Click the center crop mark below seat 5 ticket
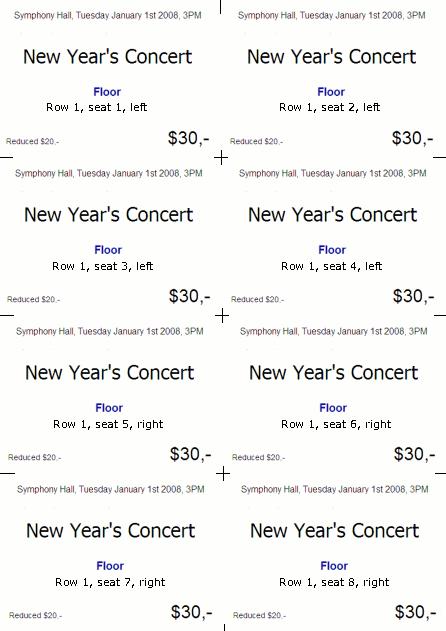Screen dimensions: 446x631 click(x=223, y=474)
